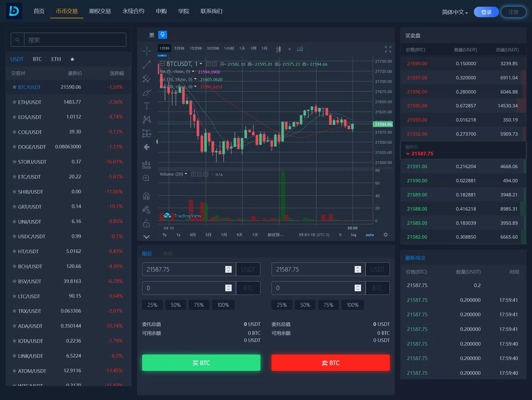Toggle log scale chart mode
The height and width of the screenshot is (400, 532).
tap(354, 234)
